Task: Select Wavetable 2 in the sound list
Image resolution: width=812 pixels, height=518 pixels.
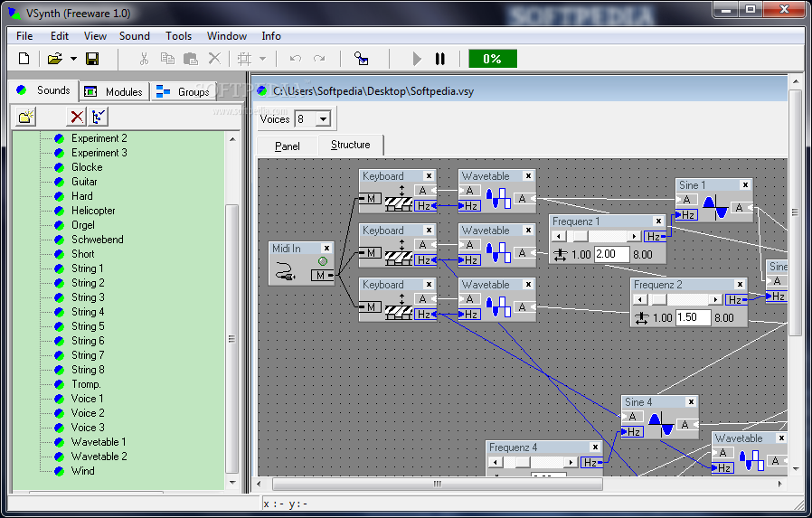Action: pyautogui.click(x=99, y=457)
